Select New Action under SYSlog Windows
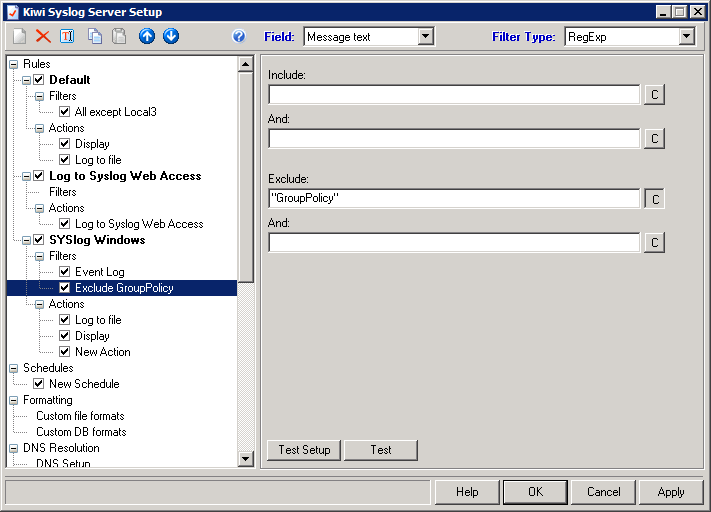711x512 pixels. (x=103, y=351)
